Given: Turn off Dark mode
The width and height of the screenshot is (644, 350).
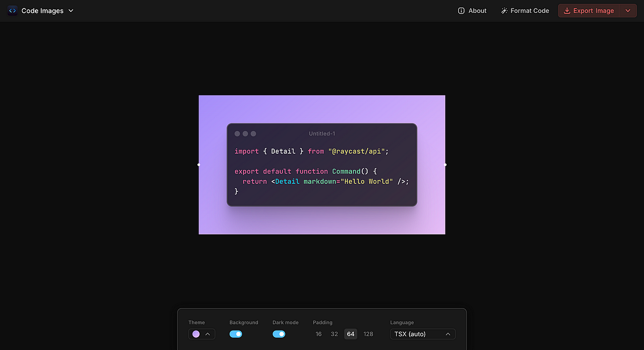Looking at the screenshot, I should point(279,334).
